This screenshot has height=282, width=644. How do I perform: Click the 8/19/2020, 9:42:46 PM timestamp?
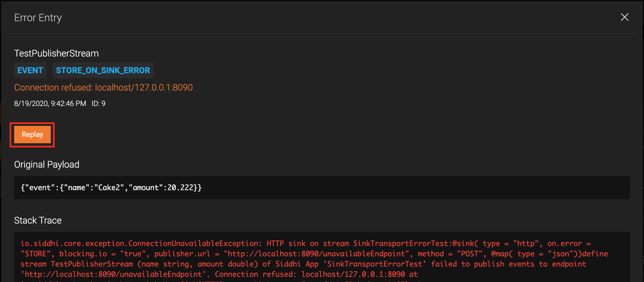[50, 103]
